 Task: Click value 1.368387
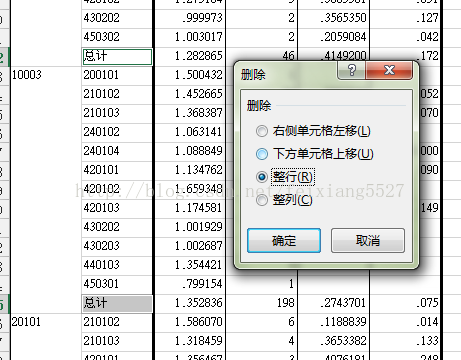[199, 113]
